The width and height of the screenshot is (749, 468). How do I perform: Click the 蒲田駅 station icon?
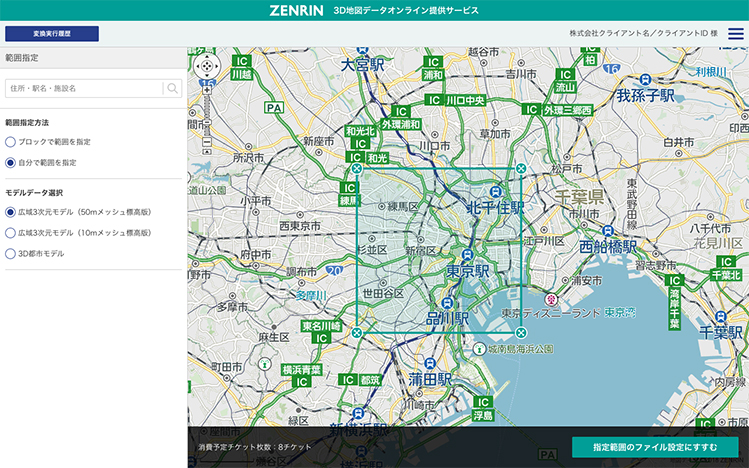click(x=430, y=363)
